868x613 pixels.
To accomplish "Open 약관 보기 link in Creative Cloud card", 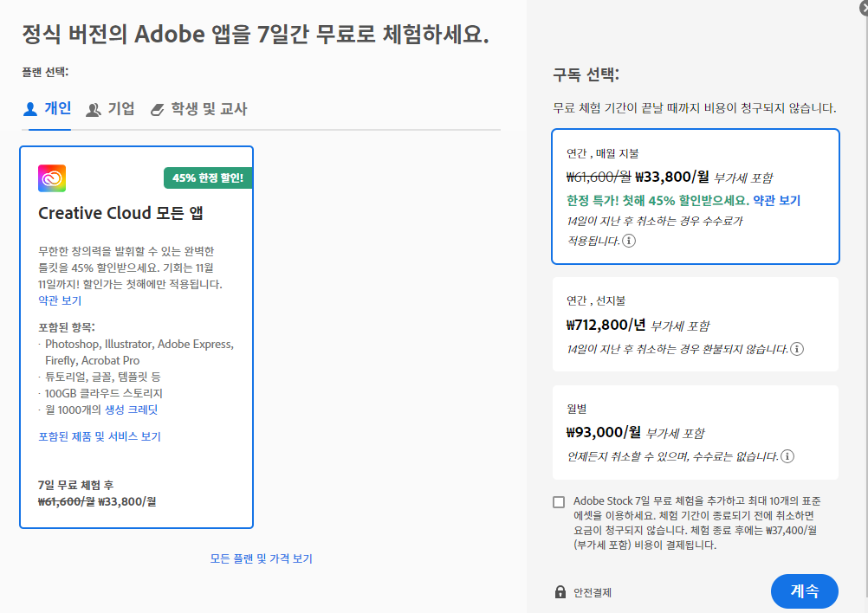I will click(60, 300).
